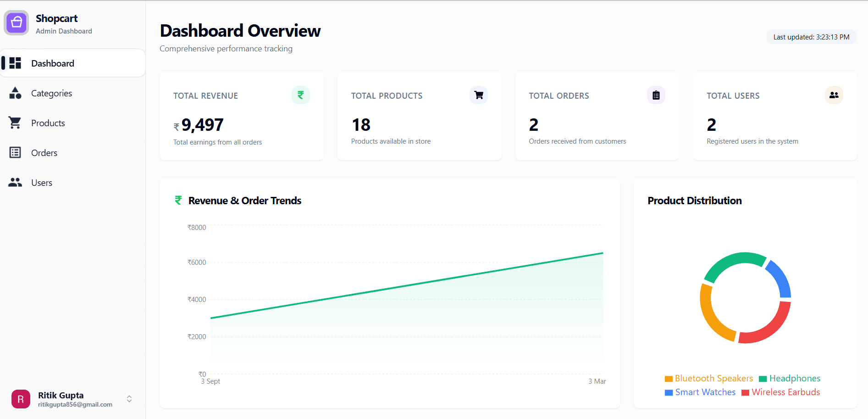The image size is (868, 419).
Task: Click the Orders list icon
Action: pyautogui.click(x=15, y=152)
